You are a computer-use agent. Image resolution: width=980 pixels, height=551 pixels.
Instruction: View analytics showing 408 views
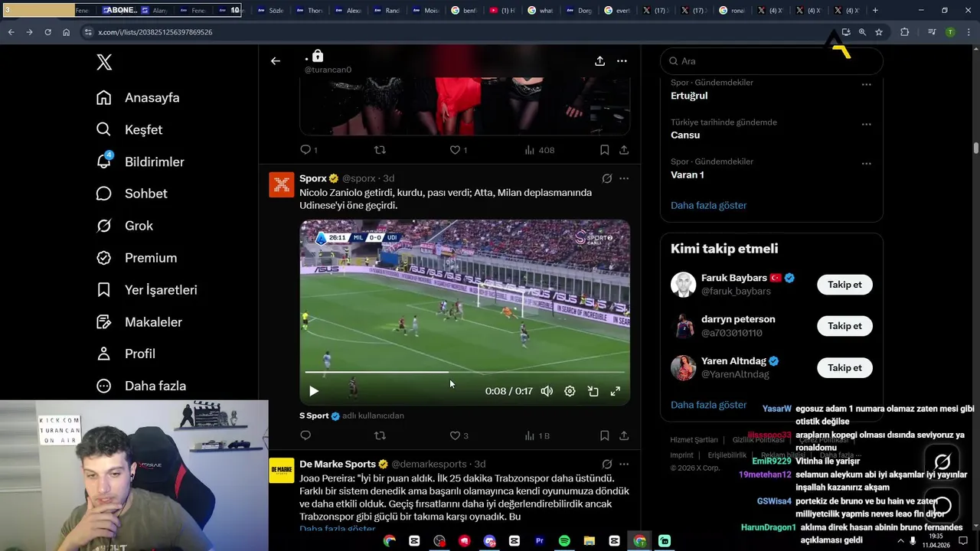(x=539, y=150)
